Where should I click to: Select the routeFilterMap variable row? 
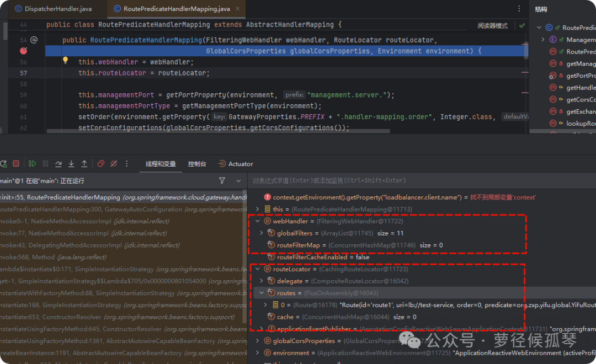pos(355,245)
